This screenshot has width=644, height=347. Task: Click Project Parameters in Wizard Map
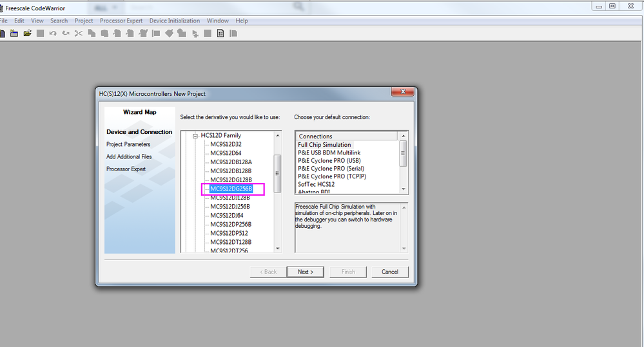[x=128, y=144]
